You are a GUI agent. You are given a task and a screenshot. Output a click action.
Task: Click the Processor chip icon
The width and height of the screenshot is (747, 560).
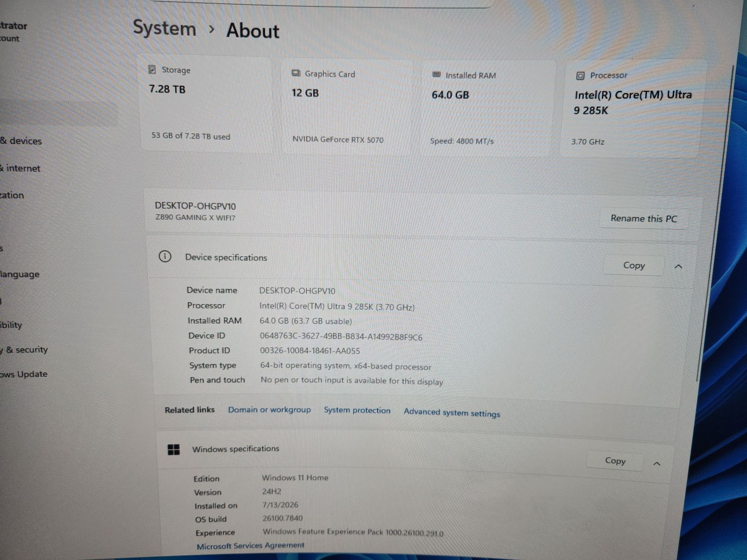pos(580,76)
